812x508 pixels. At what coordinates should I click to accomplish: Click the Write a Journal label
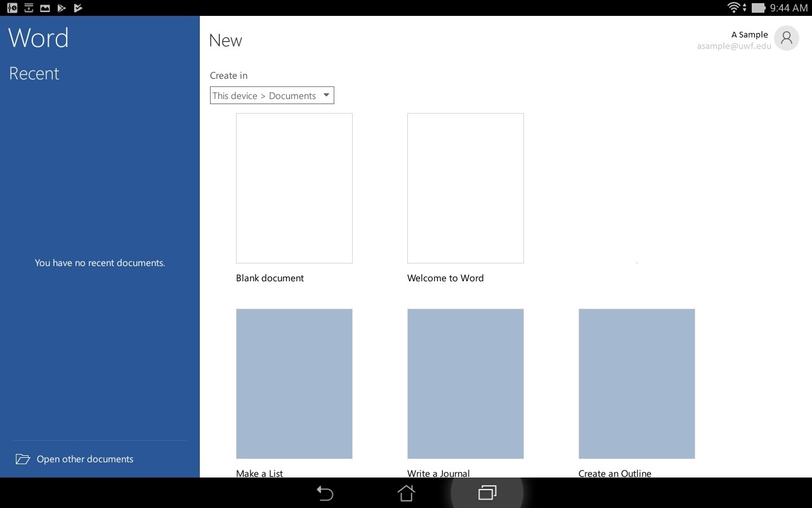[x=438, y=473]
